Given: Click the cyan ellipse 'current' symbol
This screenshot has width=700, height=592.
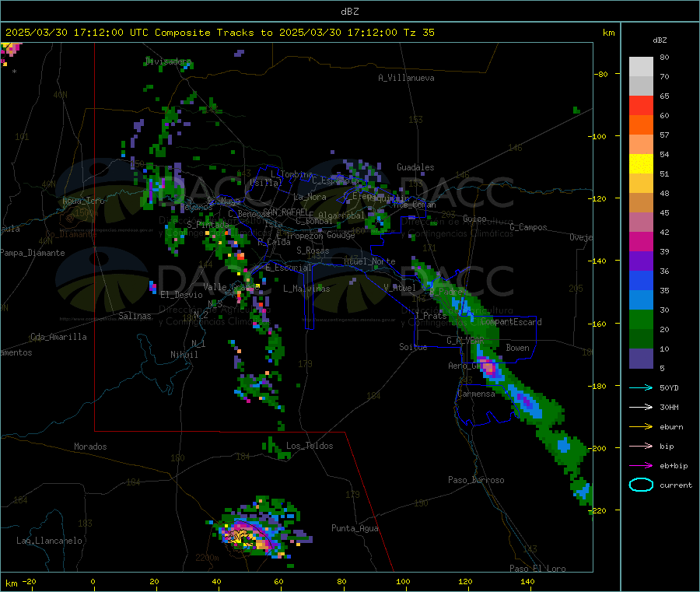Looking at the screenshot, I should [x=641, y=485].
